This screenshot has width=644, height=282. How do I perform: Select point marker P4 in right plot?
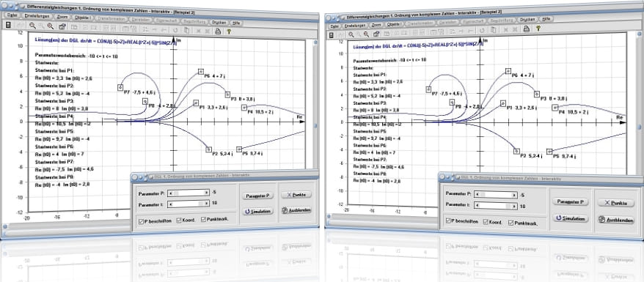click(555, 108)
